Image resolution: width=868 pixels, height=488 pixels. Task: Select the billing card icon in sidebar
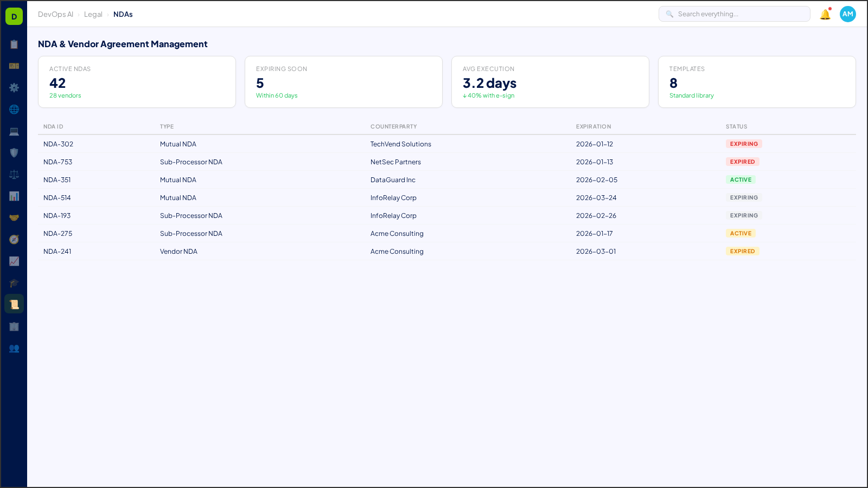(14, 66)
